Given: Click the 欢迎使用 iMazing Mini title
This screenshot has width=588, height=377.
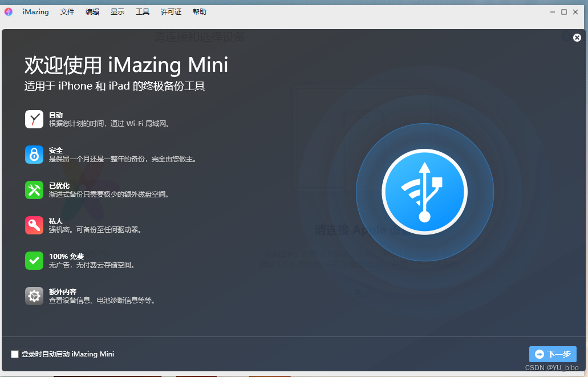Looking at the screenshot, I should (x=127, y=65).
